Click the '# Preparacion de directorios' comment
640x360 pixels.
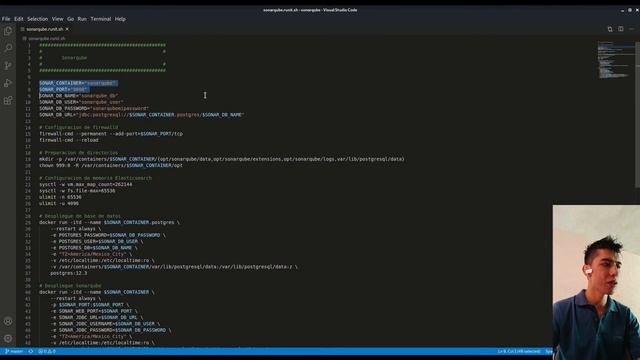pyautogui.click(x=79, y=153)
